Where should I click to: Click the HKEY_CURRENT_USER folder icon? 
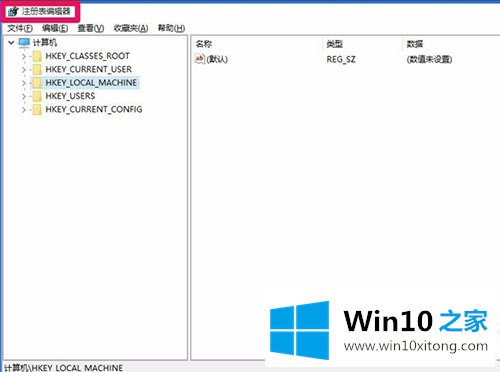click(x=37, y=70)
